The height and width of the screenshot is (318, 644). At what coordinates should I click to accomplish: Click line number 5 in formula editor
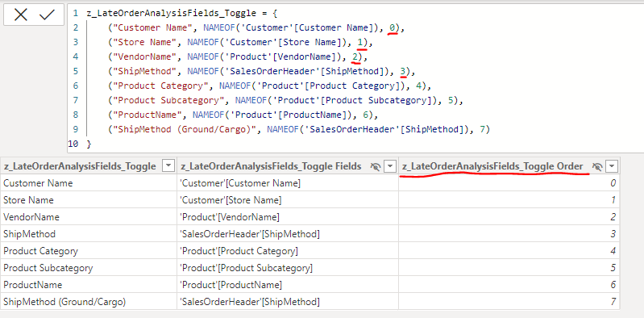[75, 71]
